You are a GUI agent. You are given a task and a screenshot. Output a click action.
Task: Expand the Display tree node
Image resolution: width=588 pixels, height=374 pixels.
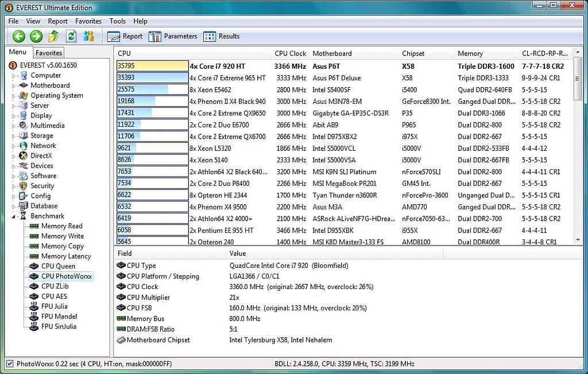(x=14, y=116)
